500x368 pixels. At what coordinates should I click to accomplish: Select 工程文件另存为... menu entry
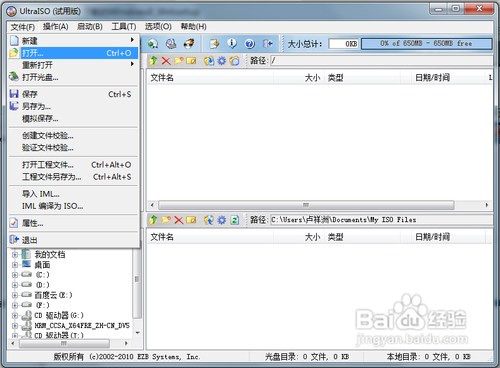point(73,177)
